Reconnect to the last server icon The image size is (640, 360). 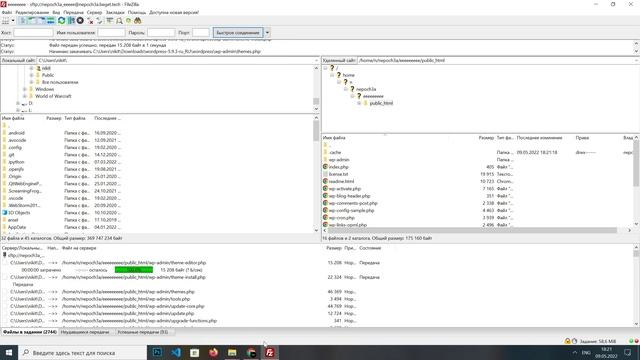click(x=100, y=20)
